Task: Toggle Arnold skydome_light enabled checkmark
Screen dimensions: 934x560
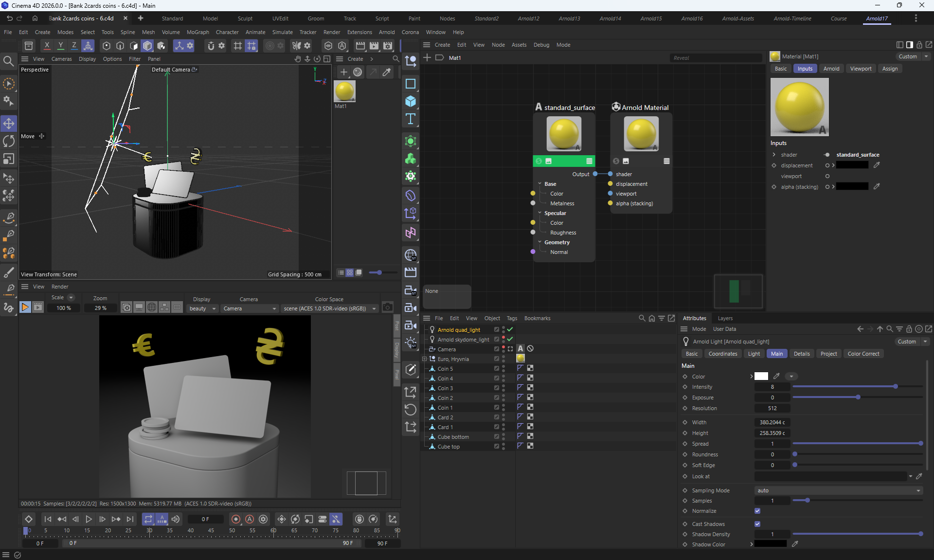Action: tap(510, 339)
